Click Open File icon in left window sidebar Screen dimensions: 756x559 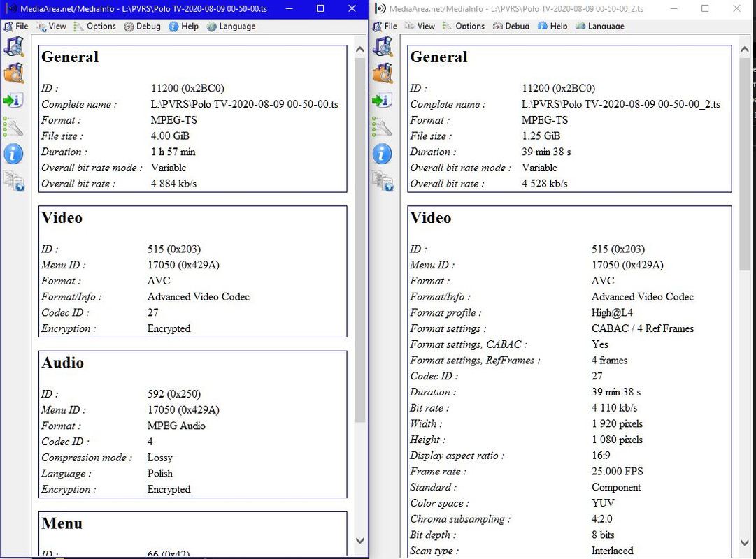14,47
